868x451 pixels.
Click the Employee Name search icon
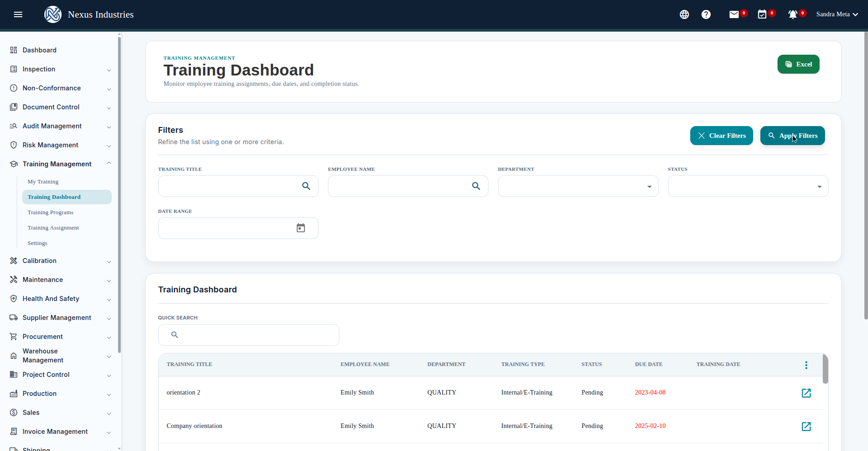(x=476, y=186)
